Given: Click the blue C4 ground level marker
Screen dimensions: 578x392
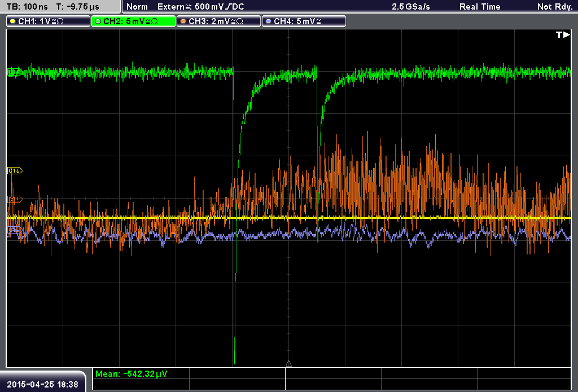Looking at the screenshot, I should coord(15,230).
